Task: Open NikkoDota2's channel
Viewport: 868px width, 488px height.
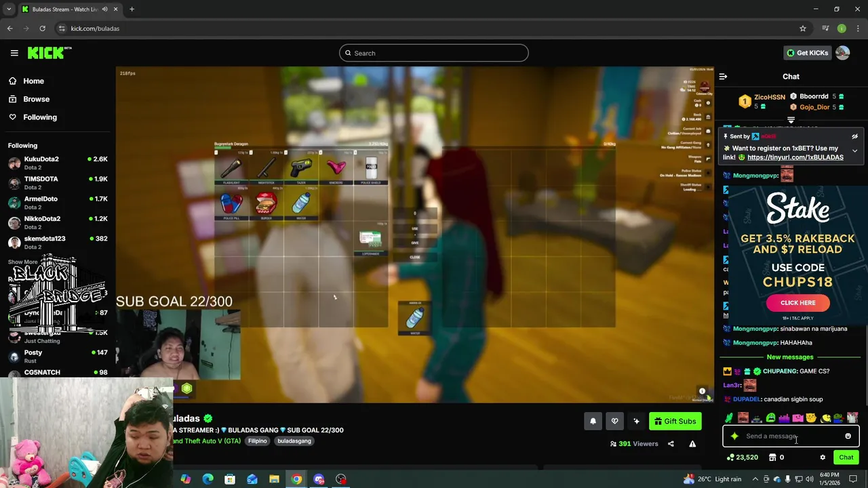Action: (58, 222)
